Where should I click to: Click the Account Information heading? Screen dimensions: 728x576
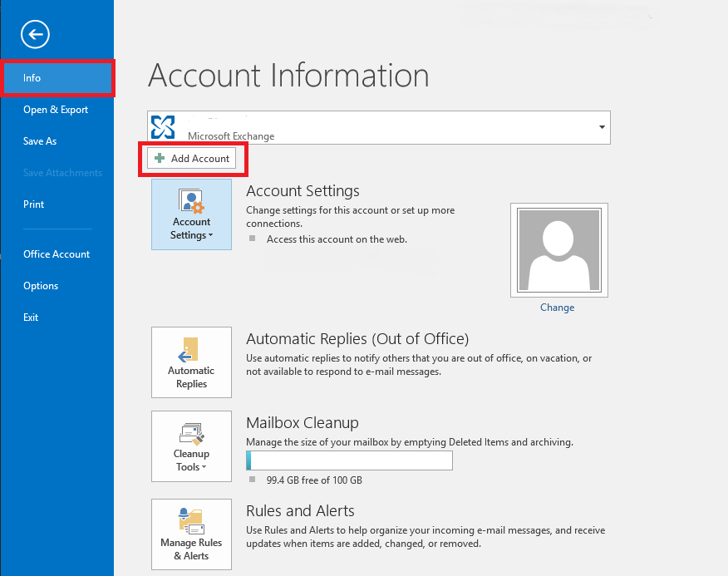(288, 76)
